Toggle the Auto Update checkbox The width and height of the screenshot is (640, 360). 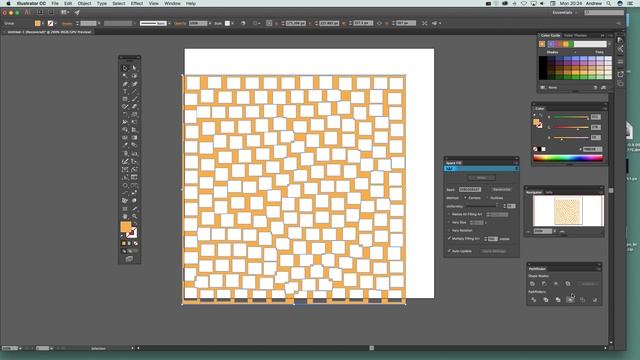tap(449, 251)
